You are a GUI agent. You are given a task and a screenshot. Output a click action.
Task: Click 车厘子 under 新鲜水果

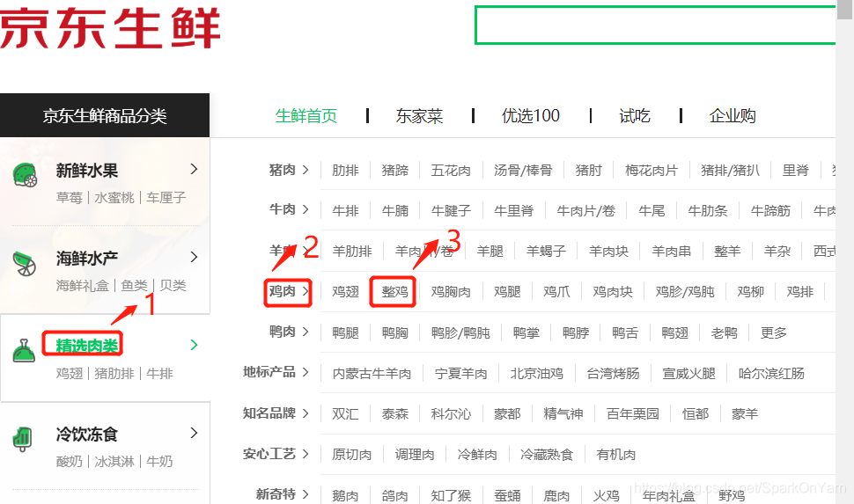click(x=166, y=198)
